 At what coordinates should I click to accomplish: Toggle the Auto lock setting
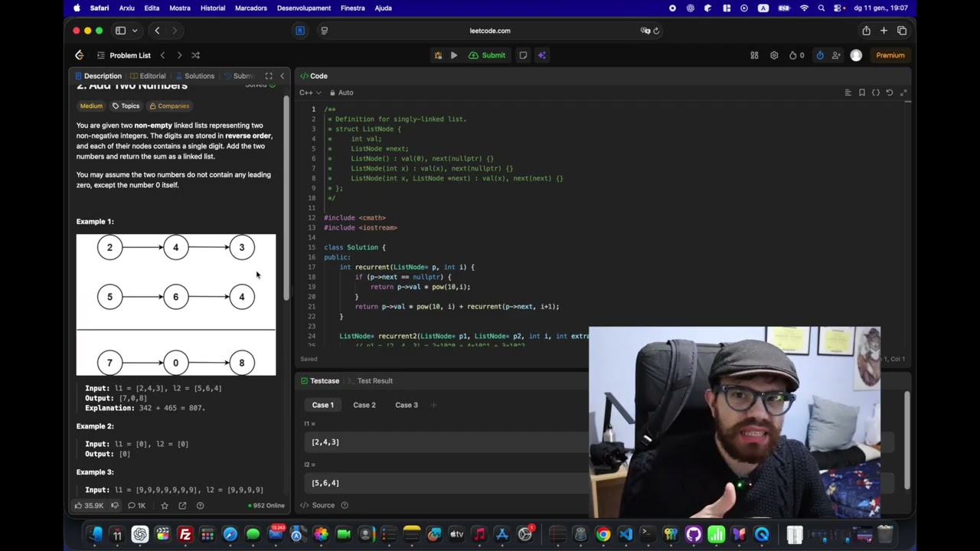pyautogui.click(x=341, y=93)
